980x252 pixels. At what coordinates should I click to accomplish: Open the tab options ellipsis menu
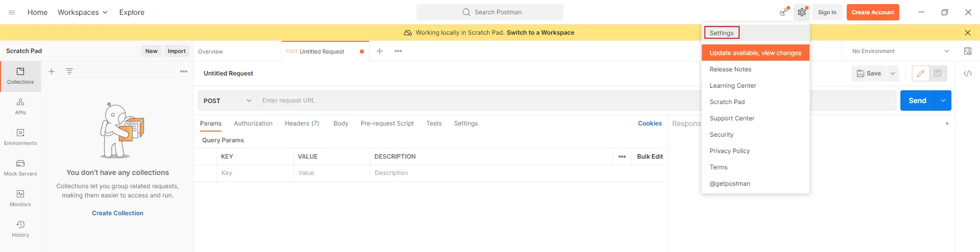click(398, 51)
